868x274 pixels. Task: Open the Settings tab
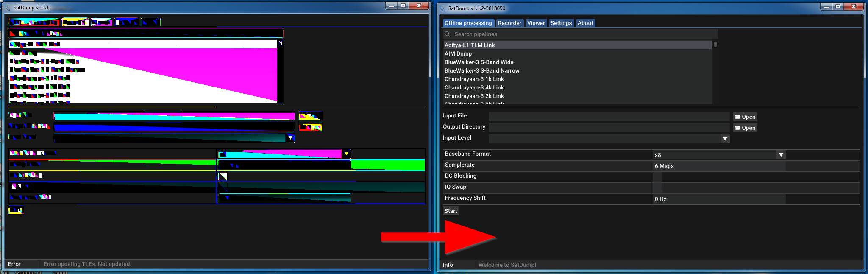point(561,23)
